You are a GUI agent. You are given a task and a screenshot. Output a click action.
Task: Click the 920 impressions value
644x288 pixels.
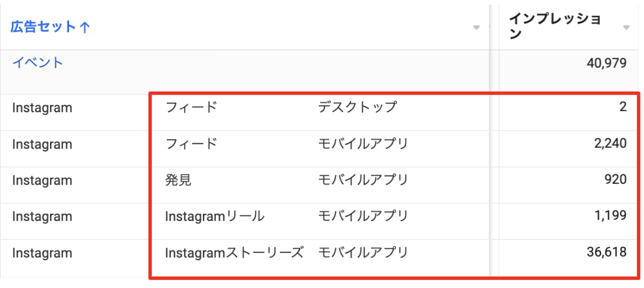pos(615,179)
